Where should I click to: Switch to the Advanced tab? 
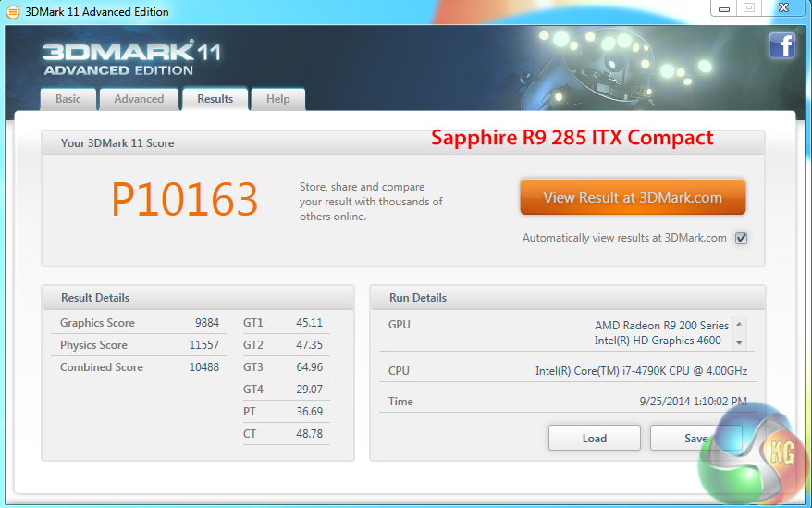(x=139, y=99)
